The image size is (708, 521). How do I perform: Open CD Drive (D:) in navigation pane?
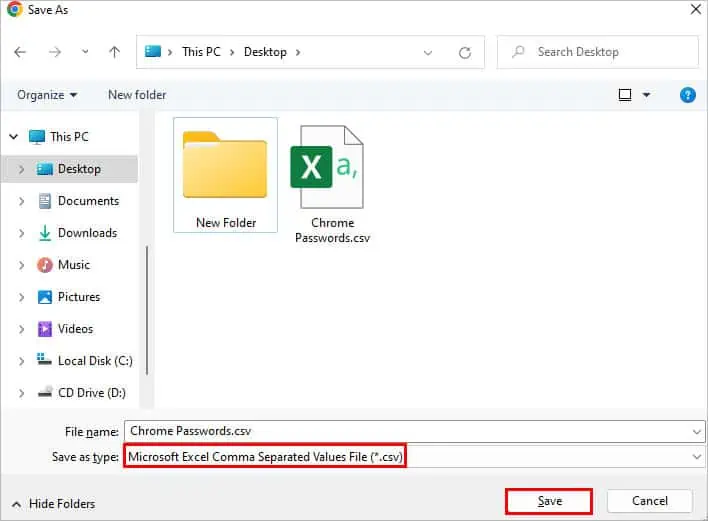coord(82,393)
